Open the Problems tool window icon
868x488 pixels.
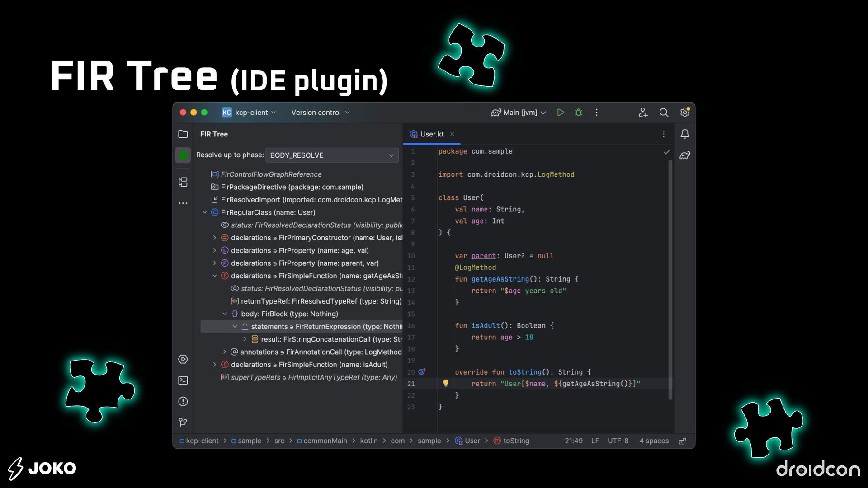(183, 401)
